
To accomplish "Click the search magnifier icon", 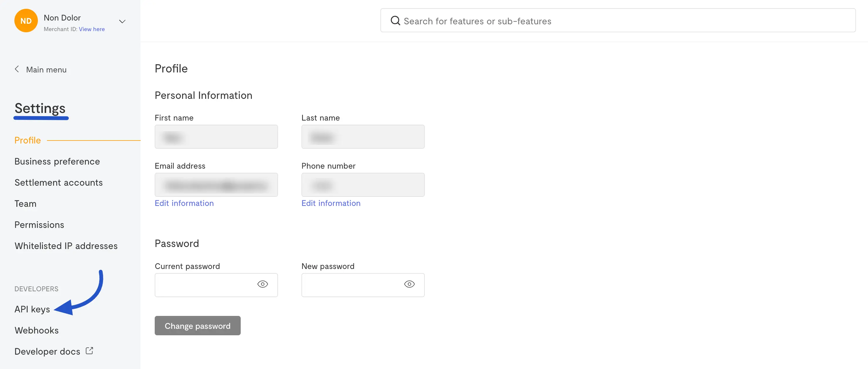I will pyautogui.click(x=395, y=21).
